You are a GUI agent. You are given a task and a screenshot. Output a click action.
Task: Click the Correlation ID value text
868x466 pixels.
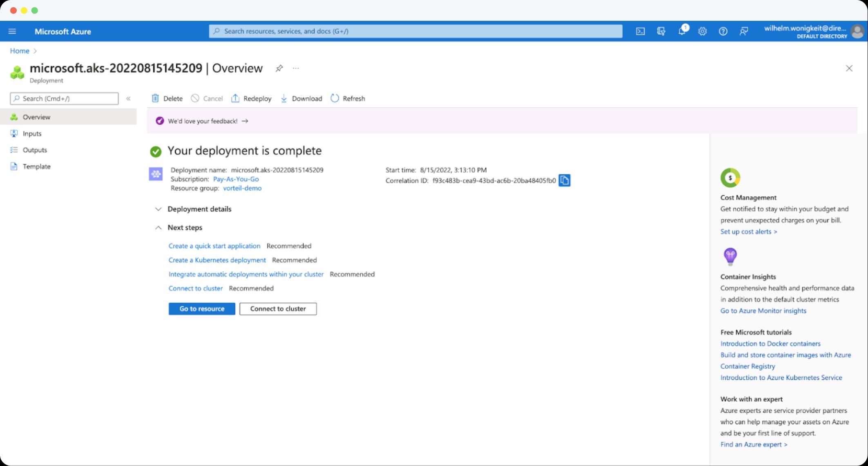[x=494, y=180]
